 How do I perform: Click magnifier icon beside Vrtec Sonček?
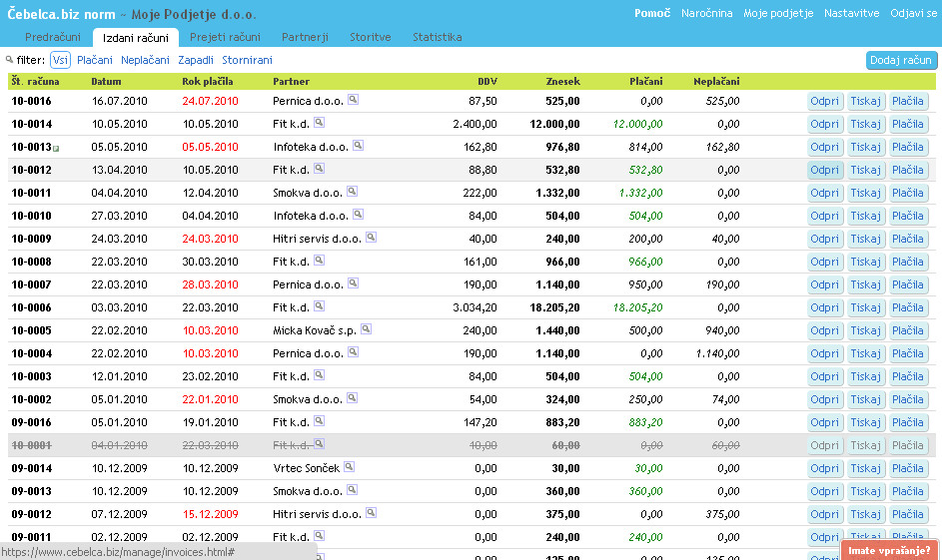click(x=350, y=466)
